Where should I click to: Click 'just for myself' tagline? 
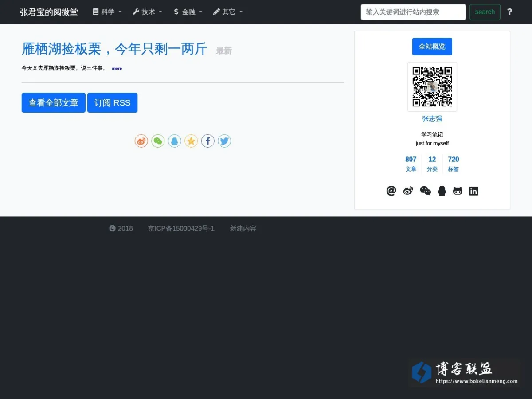[432, 143]
